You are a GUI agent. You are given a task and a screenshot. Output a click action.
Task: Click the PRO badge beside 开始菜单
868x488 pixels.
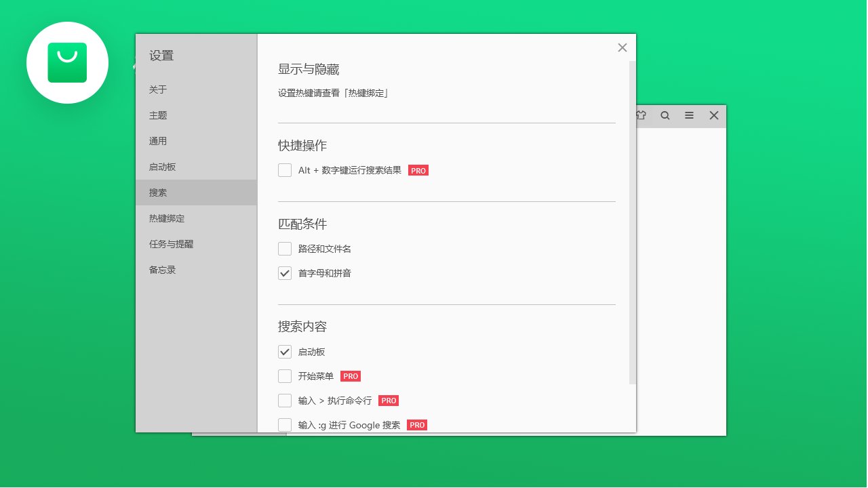click(x=350, y=376)
